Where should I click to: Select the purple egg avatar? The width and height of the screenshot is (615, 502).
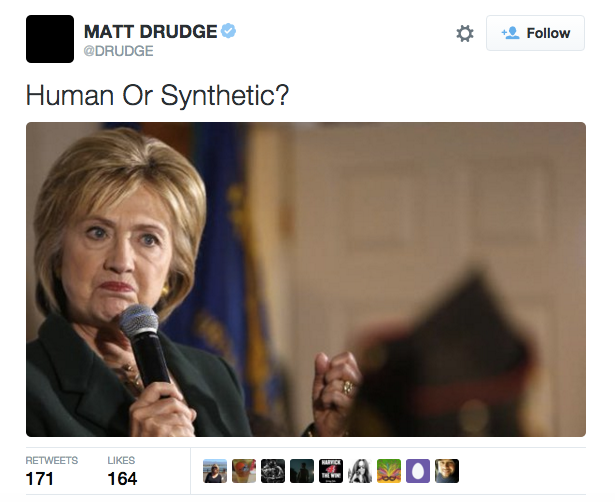coord(418,471)
